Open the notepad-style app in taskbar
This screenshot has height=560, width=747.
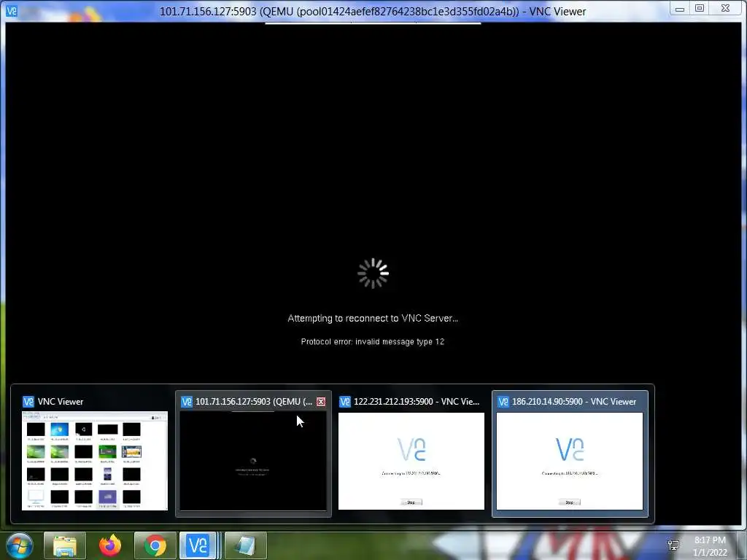pos(245,545)
